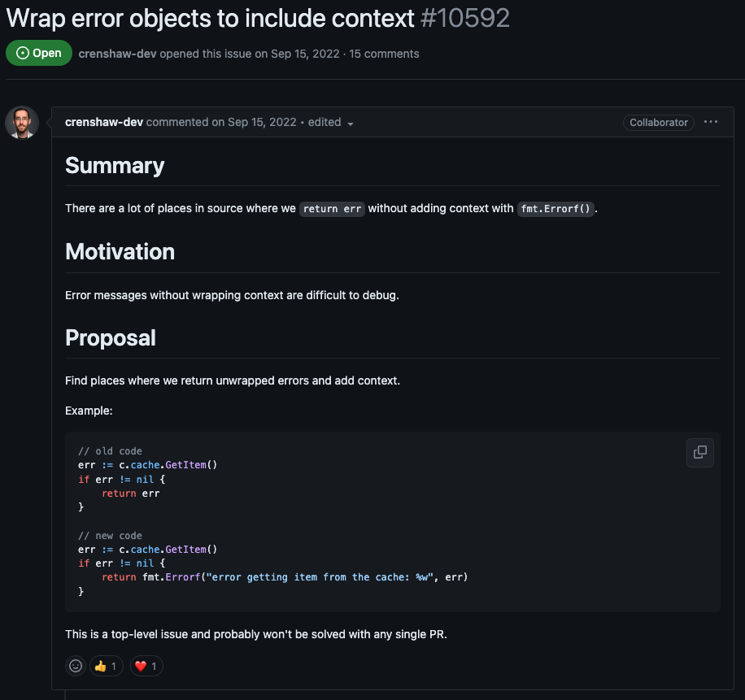Add a reaction with the smiley icon

click(x=76, y=666)
